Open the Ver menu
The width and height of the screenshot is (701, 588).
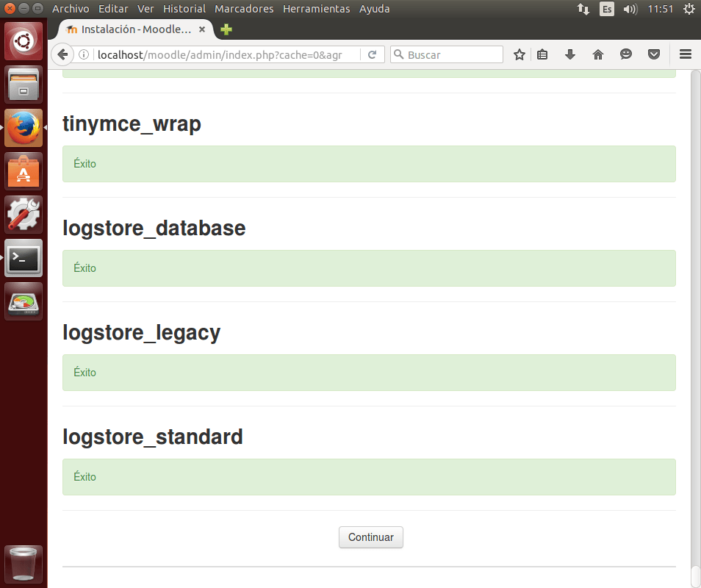pyautogui.click(x=145, y=9)
